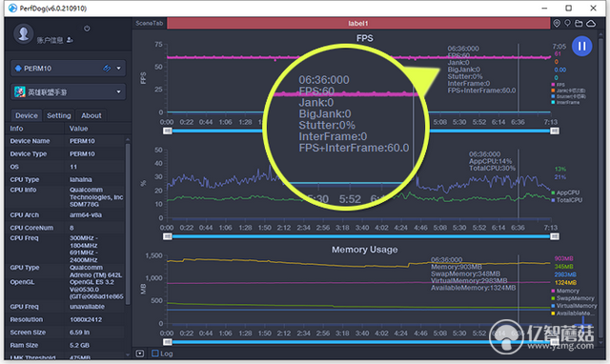The width and height of the screenshot is (610, 364).
Task: Switch to the About tab
Action: point(91,115)
